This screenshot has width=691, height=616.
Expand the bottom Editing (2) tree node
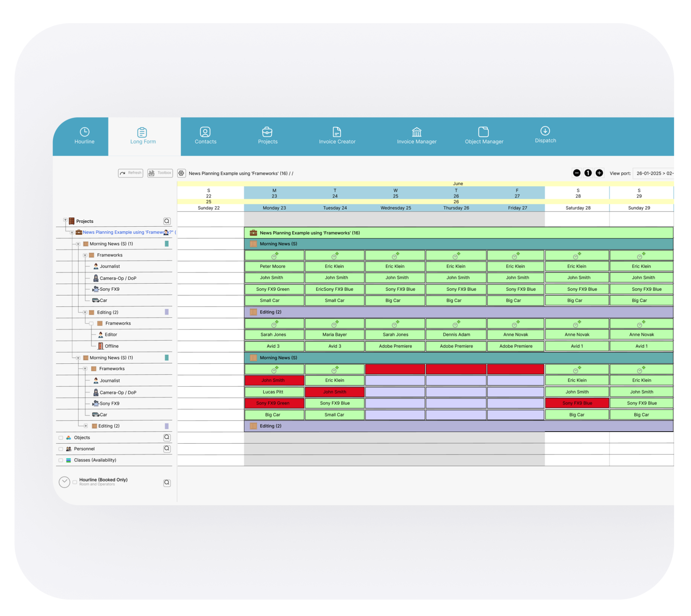86,426
